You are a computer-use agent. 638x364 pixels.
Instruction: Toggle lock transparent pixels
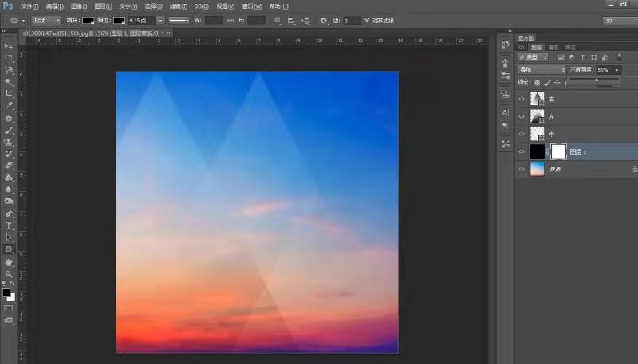tap(537, 83)
